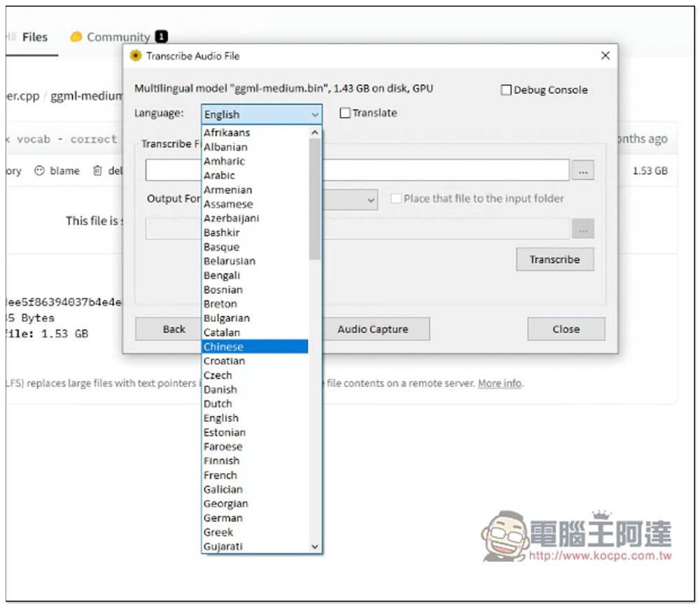Click the Transcribe Audio File app icon
700x608 pixels.
pos(136,56)
